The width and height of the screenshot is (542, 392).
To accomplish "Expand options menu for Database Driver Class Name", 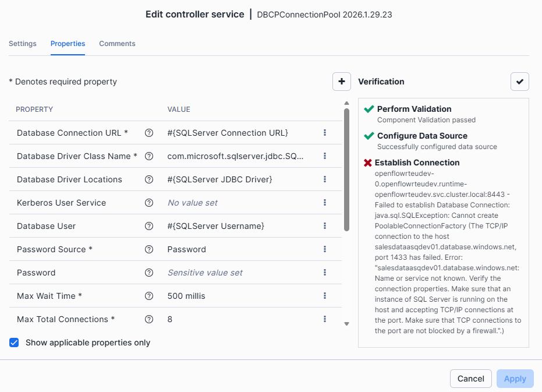I will click(x=325, y=156).
